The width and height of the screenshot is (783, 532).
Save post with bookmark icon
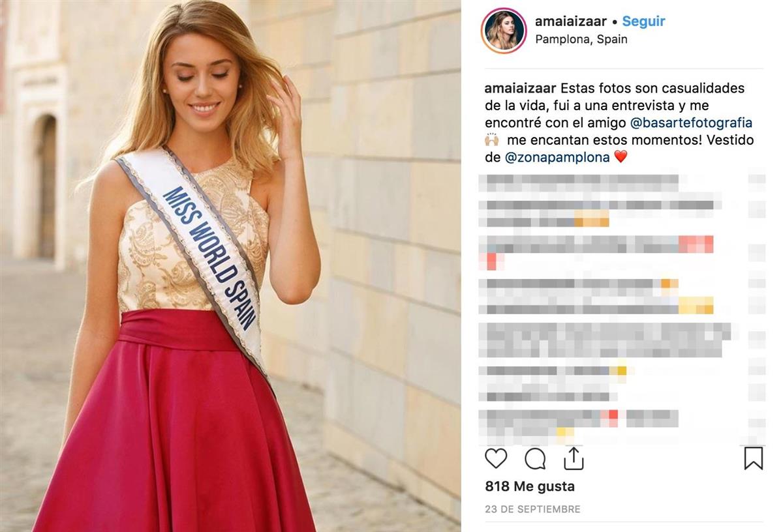[x=754, y=458]
